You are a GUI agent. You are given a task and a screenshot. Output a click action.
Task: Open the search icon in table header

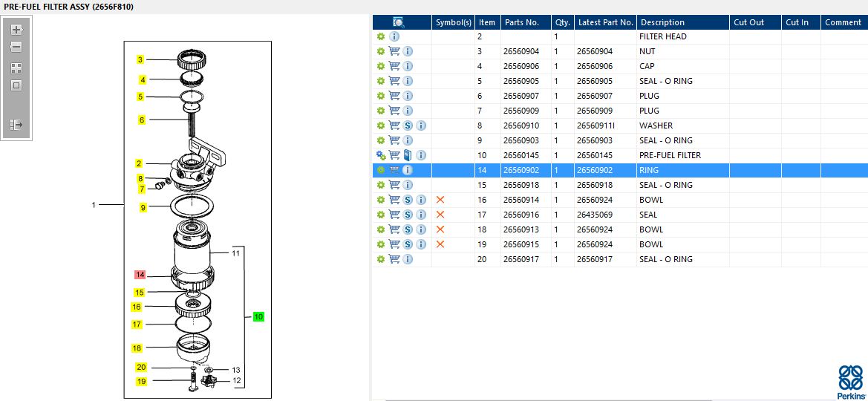point(399,22)
